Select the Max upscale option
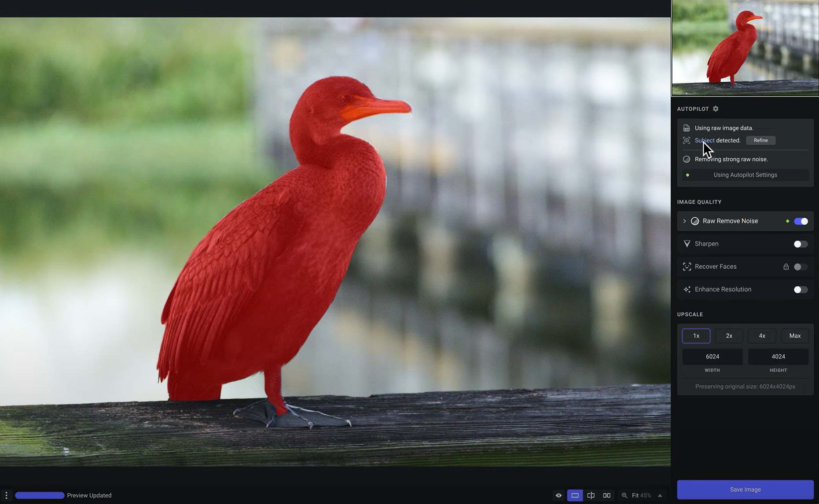Viewport: 819px width, 504px height. (x=795, y=336)
